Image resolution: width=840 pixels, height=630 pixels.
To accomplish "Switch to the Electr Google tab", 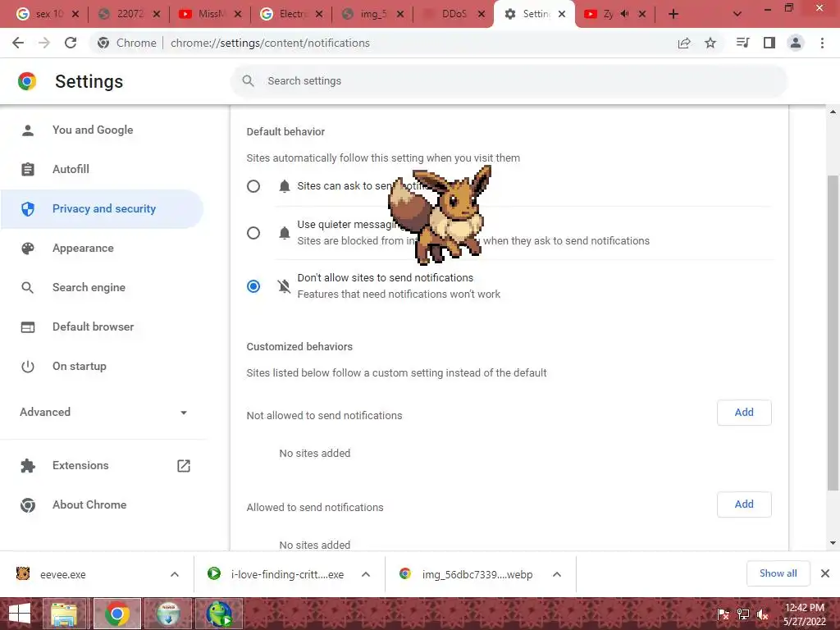I will coord(291,14).
